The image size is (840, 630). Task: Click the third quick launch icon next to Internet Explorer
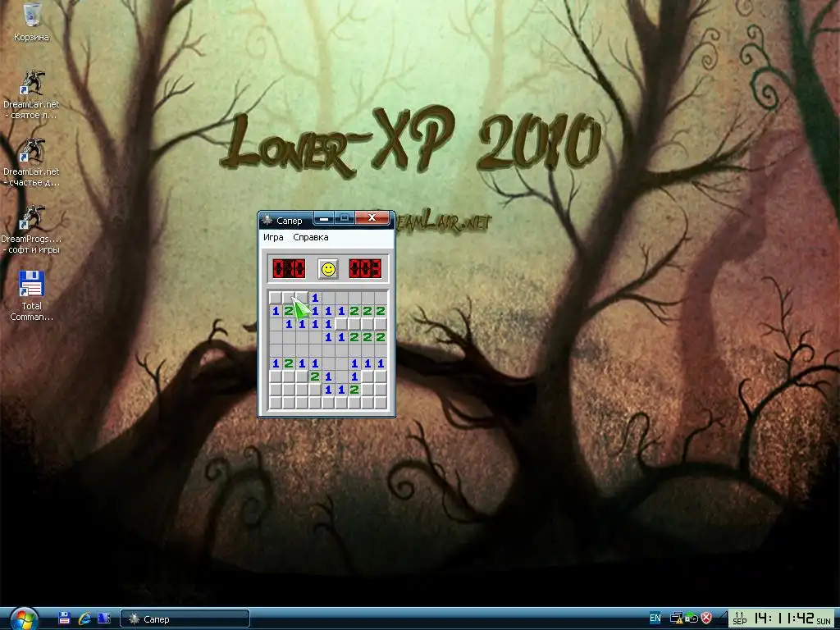coord(104,619)
